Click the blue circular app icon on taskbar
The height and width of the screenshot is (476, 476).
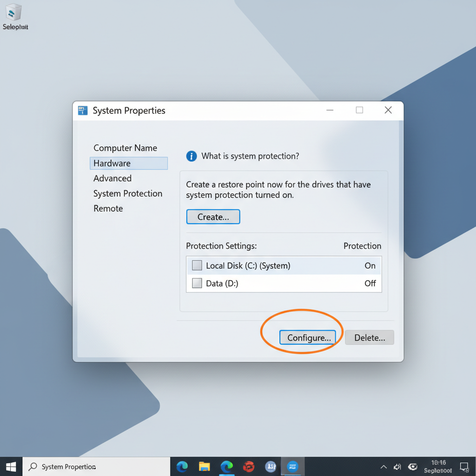pos(271,467)
